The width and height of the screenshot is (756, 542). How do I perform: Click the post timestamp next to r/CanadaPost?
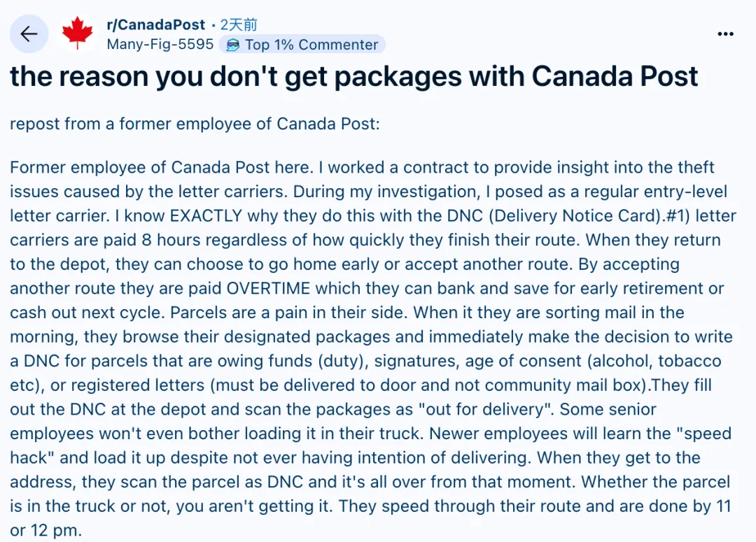pos(239,25)
